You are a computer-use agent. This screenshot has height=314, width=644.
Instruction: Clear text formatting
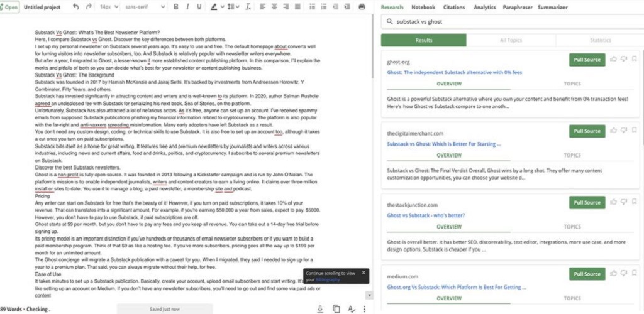coord(248,7)
